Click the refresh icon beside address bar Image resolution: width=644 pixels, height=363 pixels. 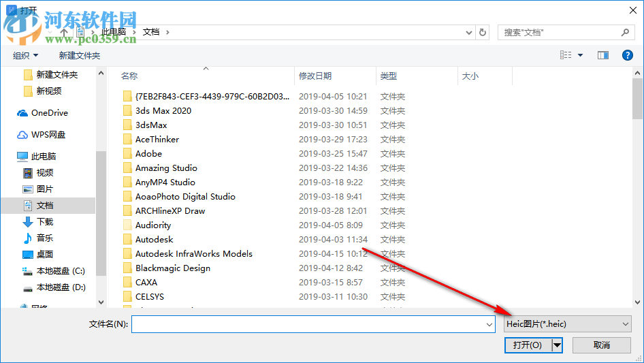(x=483, y=32)
